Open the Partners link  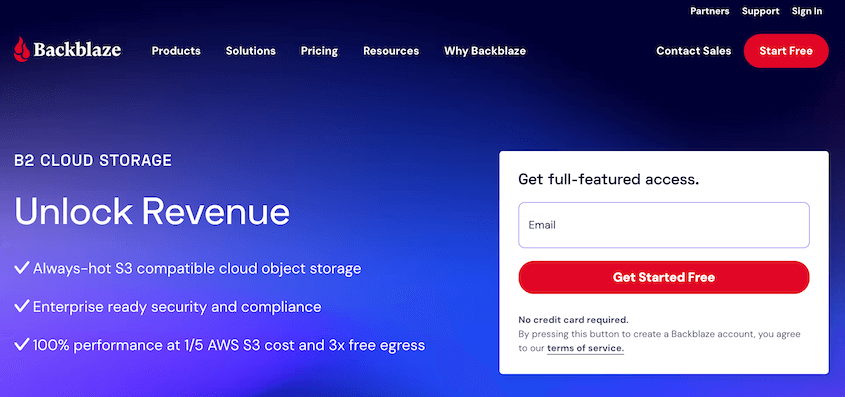[x=710, y=11]
